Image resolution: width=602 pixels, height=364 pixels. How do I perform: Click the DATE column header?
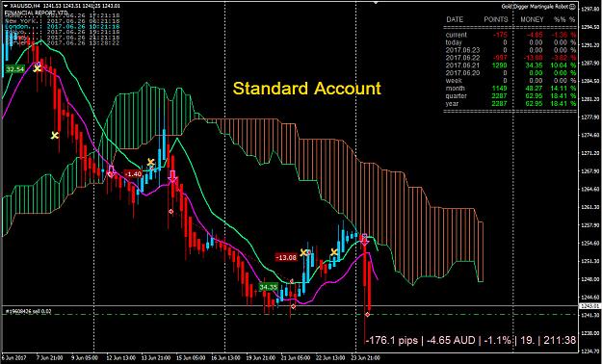coord(455,19)
